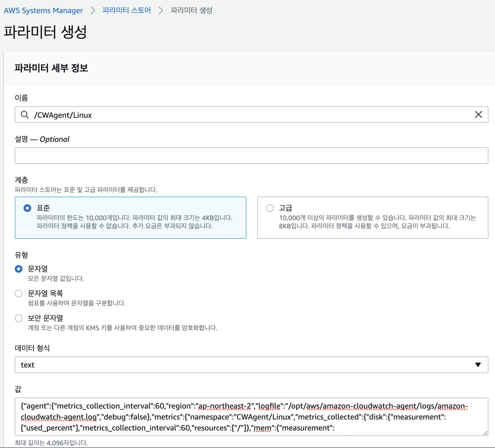Click the 10,000개 이상의 파라미터 description in 고급 card
Screen dimensions: 495x448
tap(378, 222)
